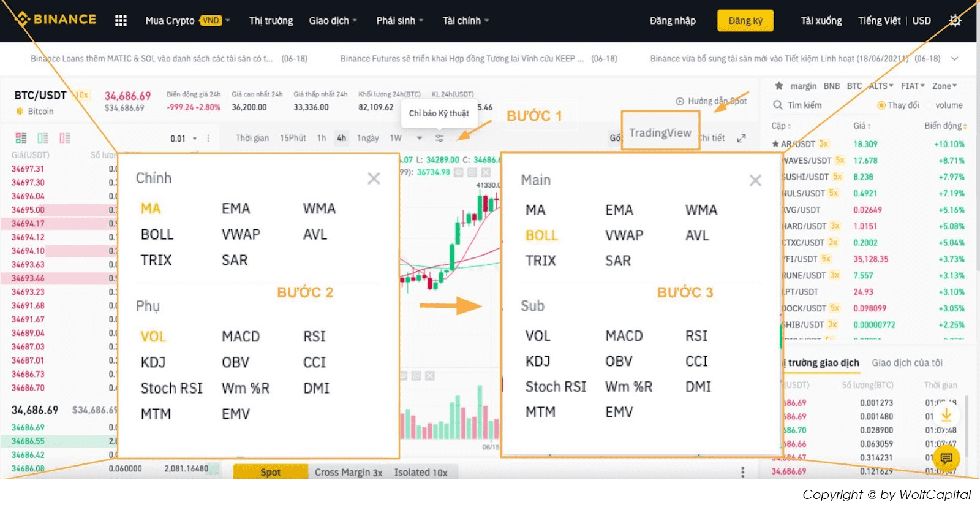Toggle BOLL indicator in Main panel
The width and height of the screenshot is (980, 507).
click(541, 235)
